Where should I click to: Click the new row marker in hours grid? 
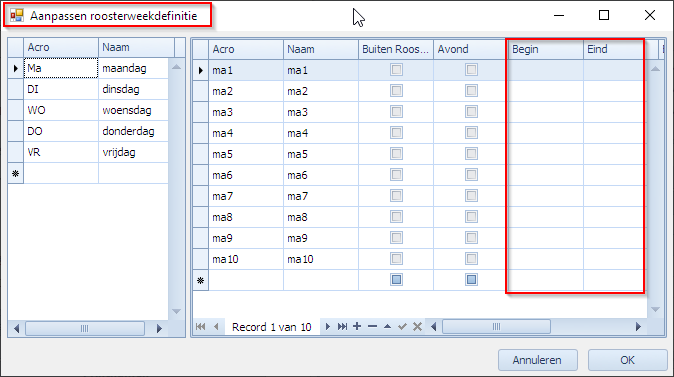[200, 281]
